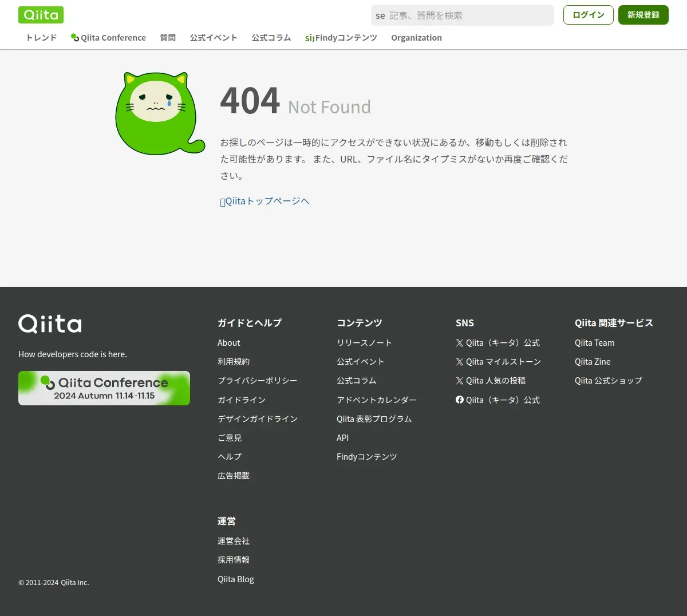This screenshot has width=687, height=616.
Task: Open the 公式コラム nav tab
Action: [271, 38]
